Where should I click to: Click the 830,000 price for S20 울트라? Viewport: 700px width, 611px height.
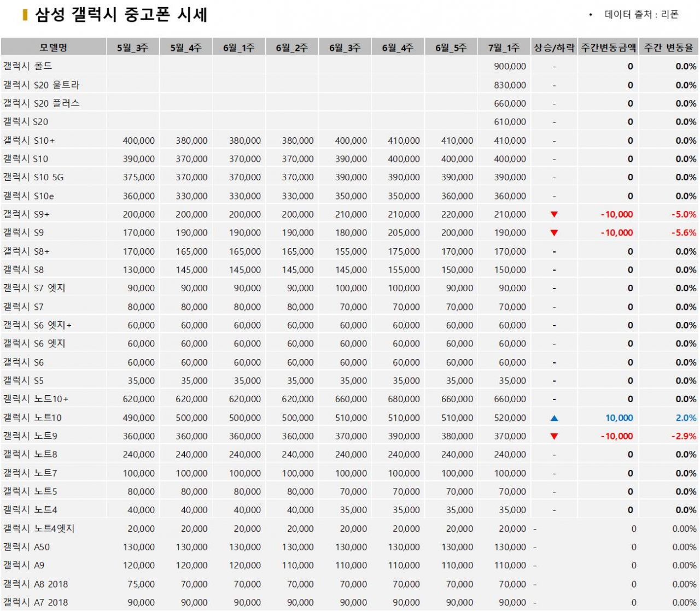click(510, 85)
